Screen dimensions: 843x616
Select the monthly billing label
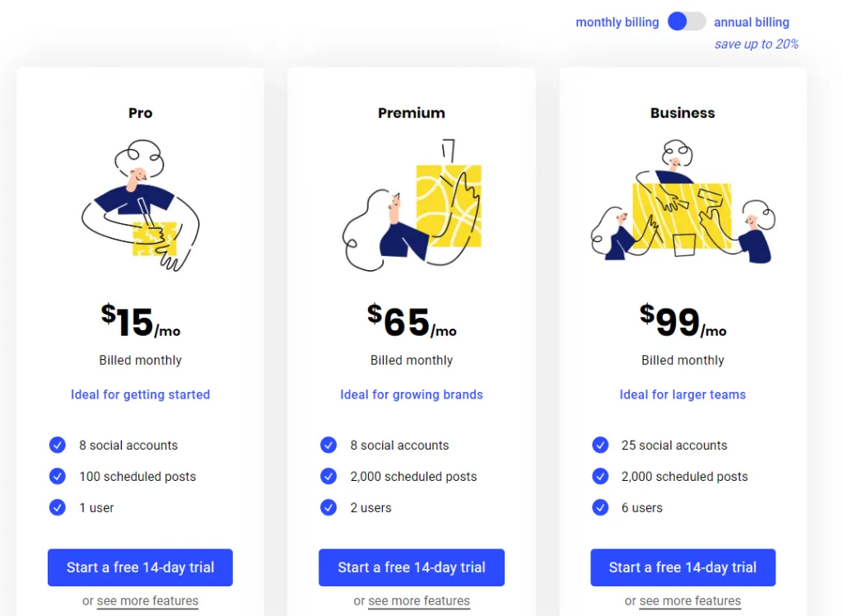(x=617, y=22)
